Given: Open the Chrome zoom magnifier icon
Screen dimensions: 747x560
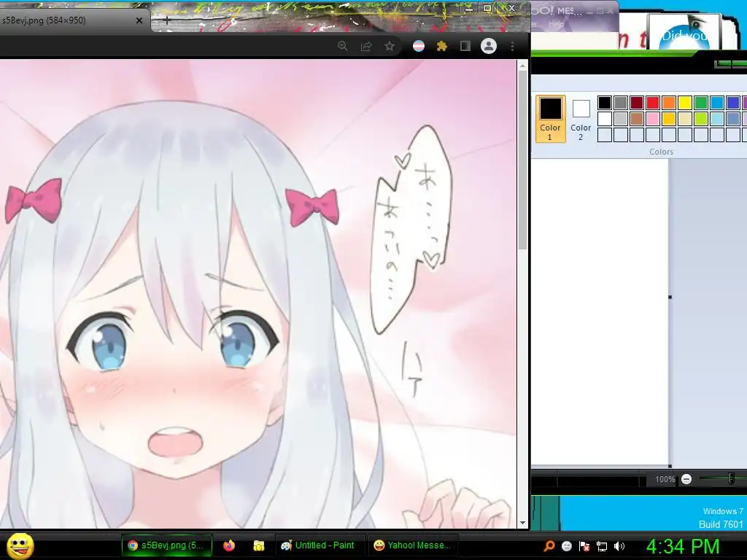Looking at the screenshot, I should 343,46.
